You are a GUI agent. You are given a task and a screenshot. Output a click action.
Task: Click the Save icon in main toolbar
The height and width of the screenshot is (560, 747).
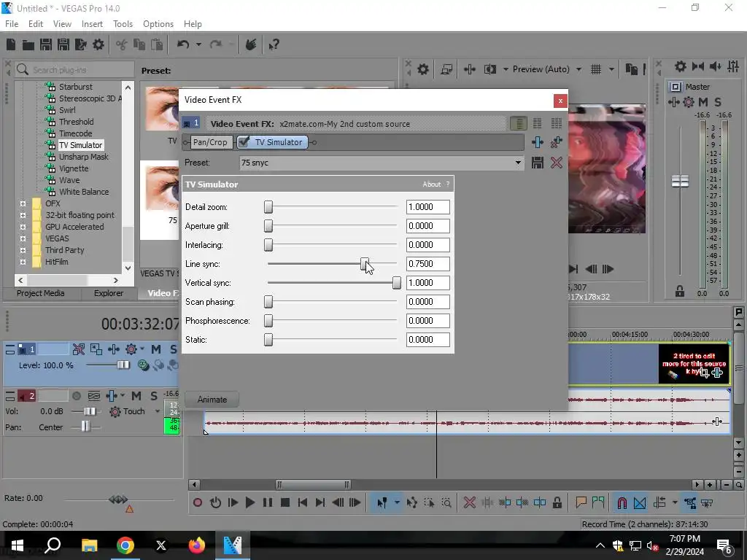point(46,44)
